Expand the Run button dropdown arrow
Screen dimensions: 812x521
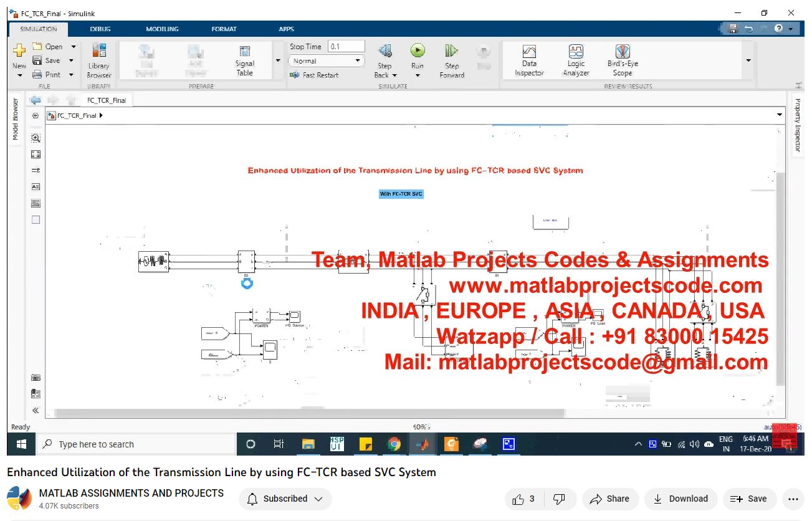418,75
